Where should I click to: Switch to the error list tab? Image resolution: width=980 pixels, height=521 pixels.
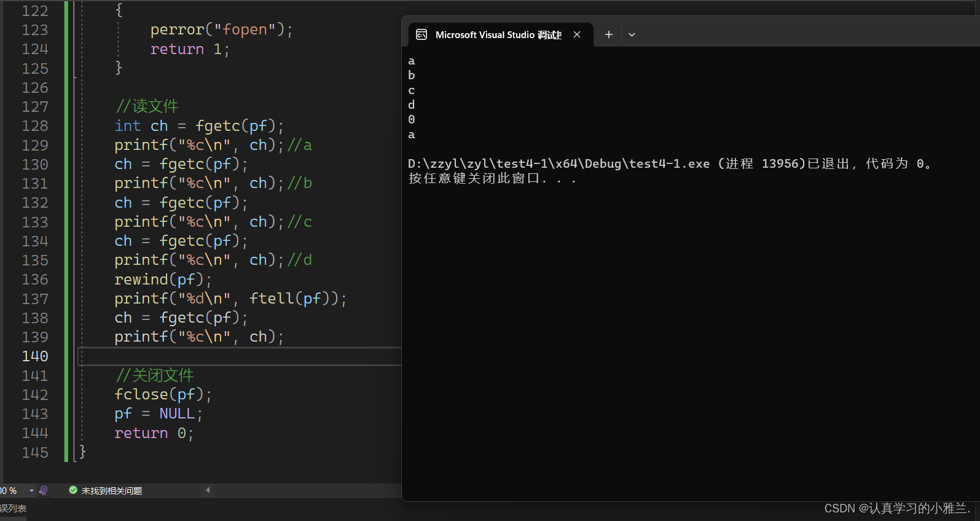click(13, 509)
